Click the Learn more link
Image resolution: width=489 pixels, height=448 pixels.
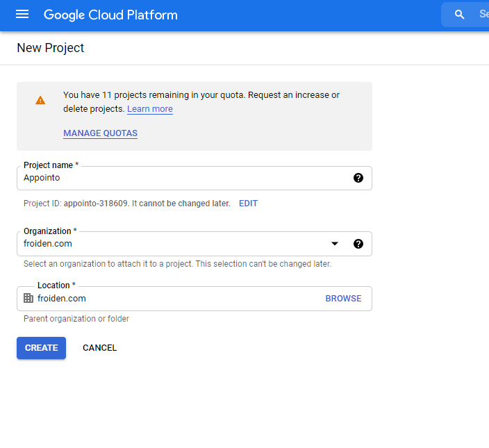pyautogui.click(x=150, y=109)
